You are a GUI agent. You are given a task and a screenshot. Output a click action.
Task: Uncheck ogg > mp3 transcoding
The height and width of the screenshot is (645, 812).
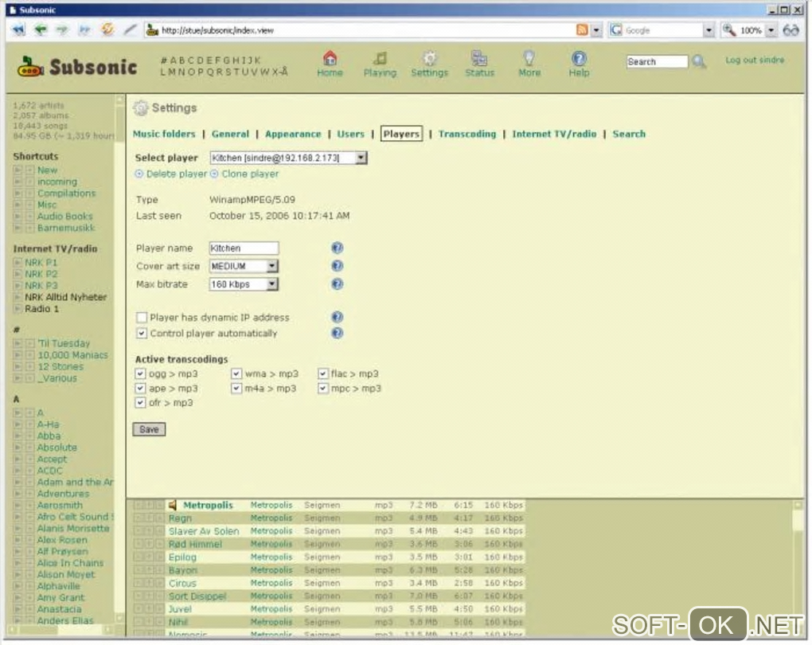(x=140, y=373)
